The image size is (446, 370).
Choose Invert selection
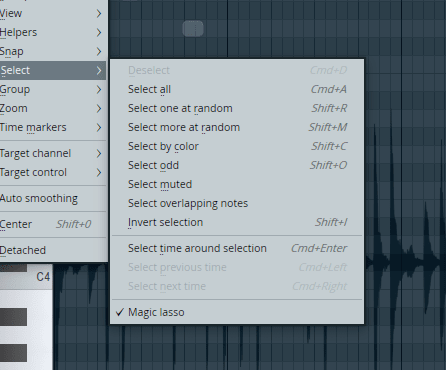[x=237, y=222]
